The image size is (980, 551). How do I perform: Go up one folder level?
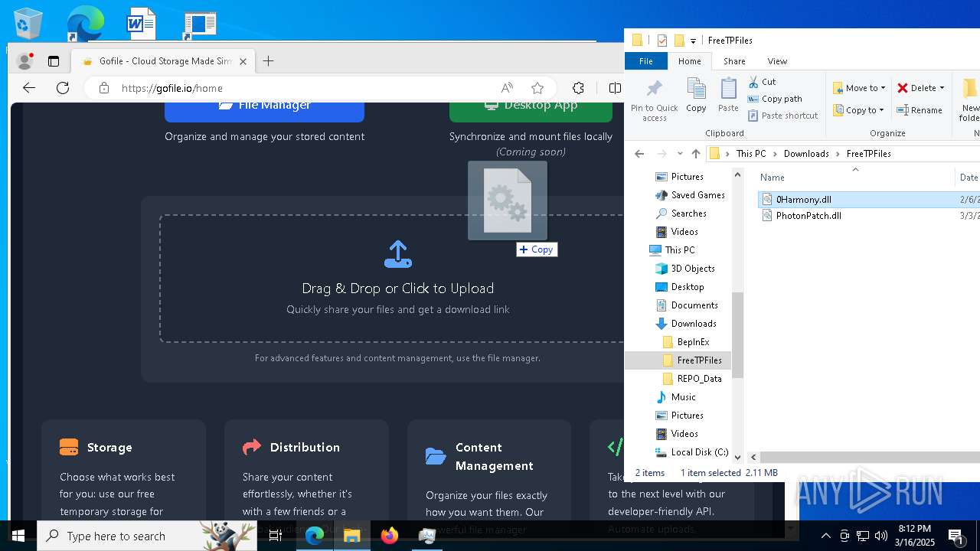tap(695, 154)
